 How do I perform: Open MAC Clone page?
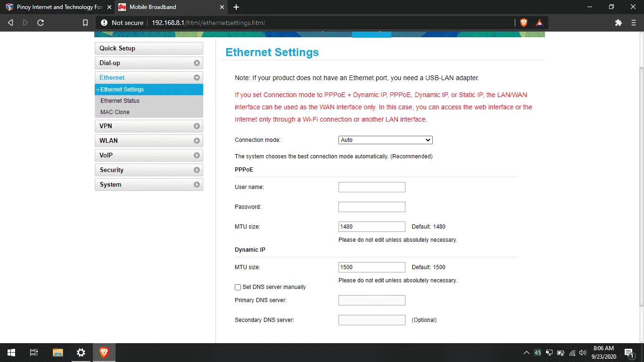coord(149,112)
